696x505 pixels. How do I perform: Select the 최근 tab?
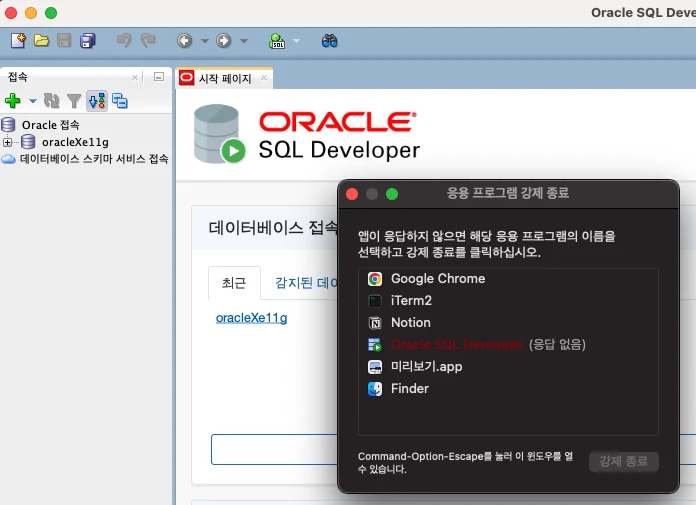(x=234, y=283)
